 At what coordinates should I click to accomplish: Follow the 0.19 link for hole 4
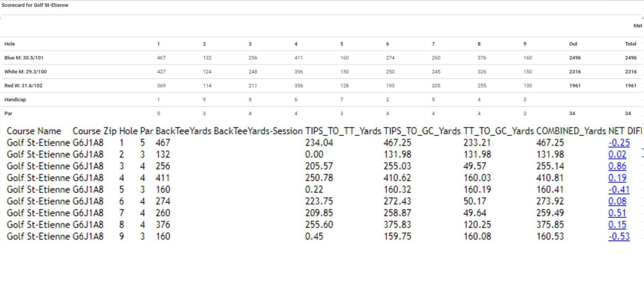coord(617,178)
